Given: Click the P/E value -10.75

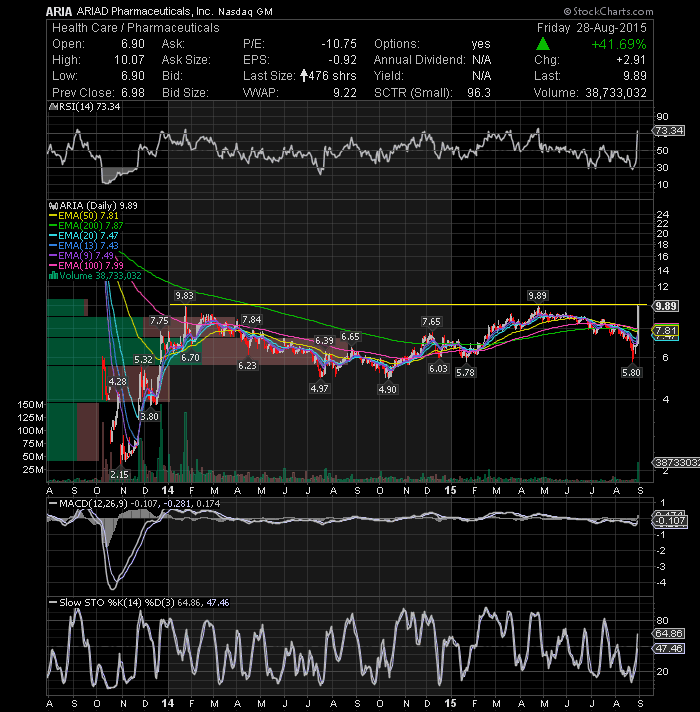Looking at the screenshot, I should pyautogui.click(x=339, y=44).
